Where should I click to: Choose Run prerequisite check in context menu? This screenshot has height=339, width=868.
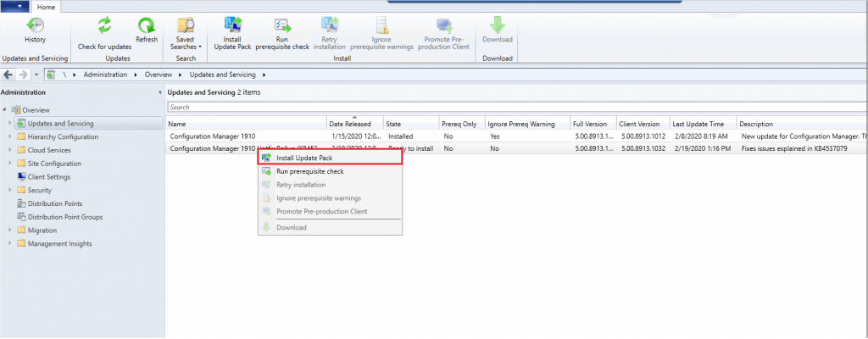[x=330, y=172]
